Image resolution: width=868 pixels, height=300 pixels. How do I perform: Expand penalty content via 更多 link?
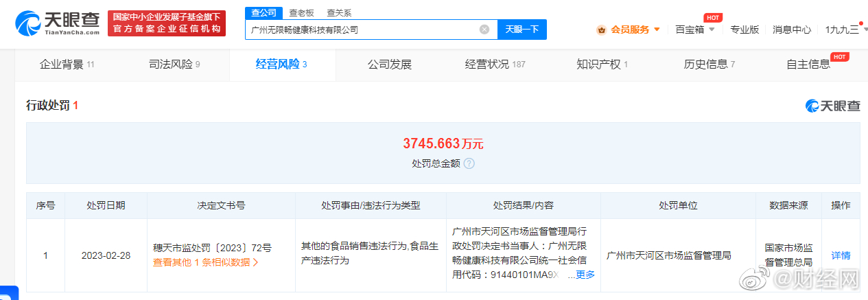coord(585,275)
